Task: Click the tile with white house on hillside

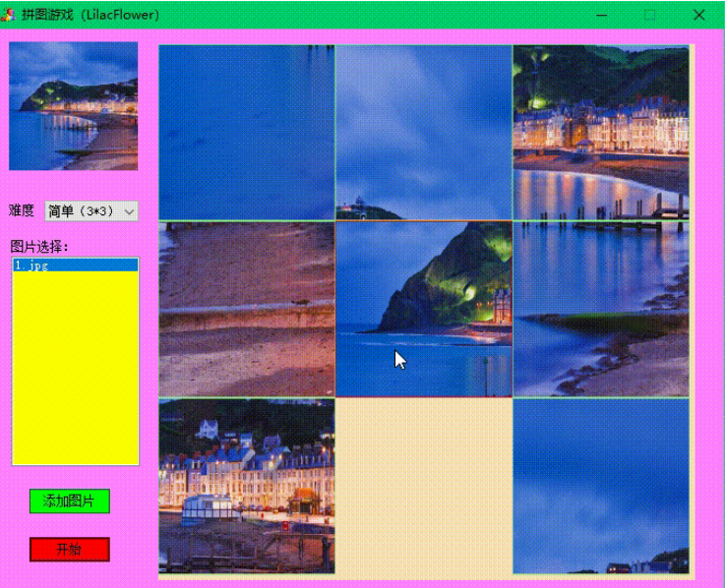Action: point(247,486)
